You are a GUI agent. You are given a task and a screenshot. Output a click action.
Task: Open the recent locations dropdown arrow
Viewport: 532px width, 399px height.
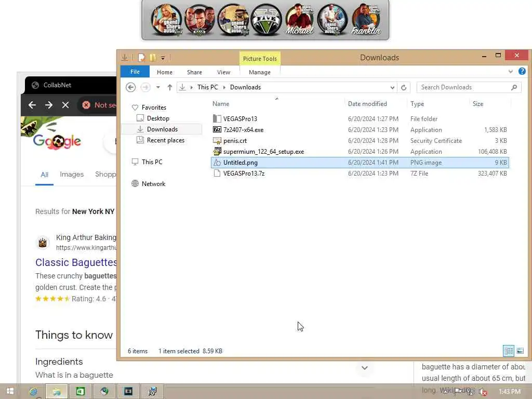click(158, 87)
